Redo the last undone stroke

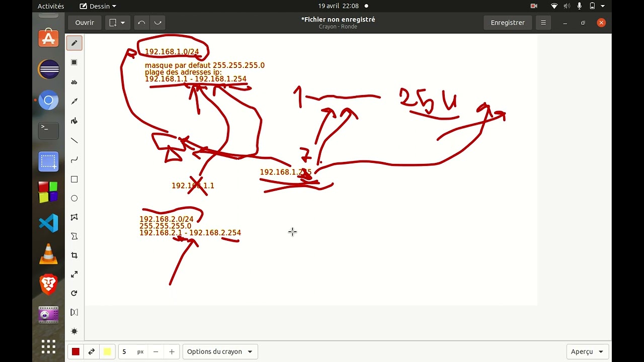[x=157, y=23]
